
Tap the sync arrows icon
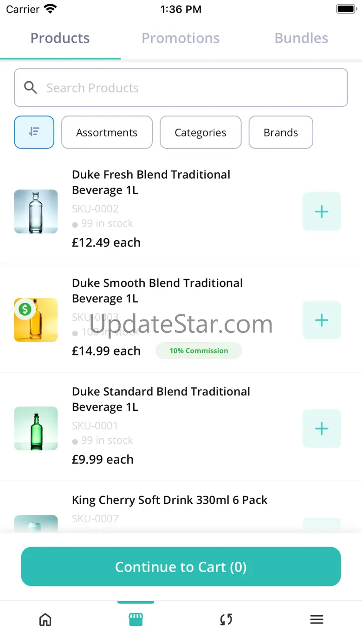pyautogui.click(x=226, y=619)
